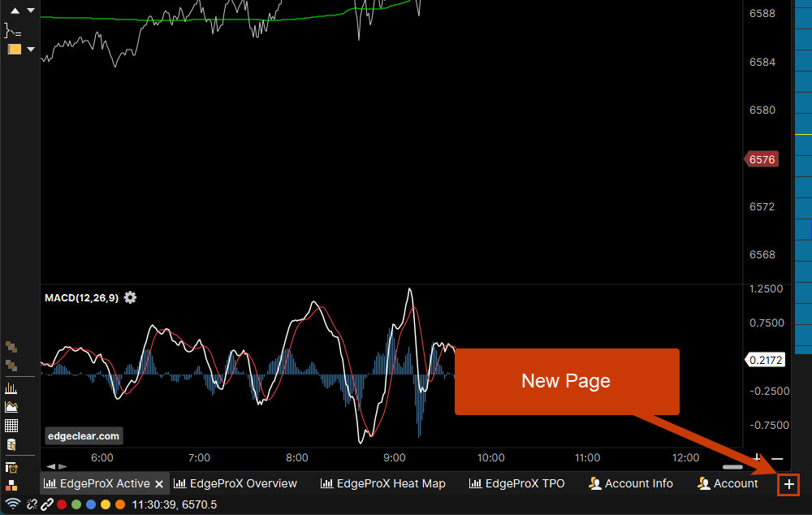
Task: Click the stacked blocks icon in sidebar
Action: (x=11, y=485)
